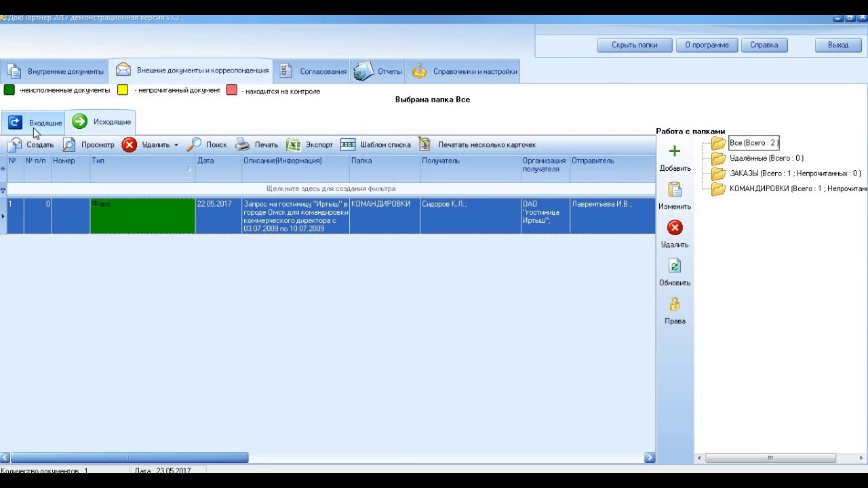Click the red Delete icon in the toolbar
Viewport: 868px width, 488px height.
pyautogui.click(x=130, y=144)
